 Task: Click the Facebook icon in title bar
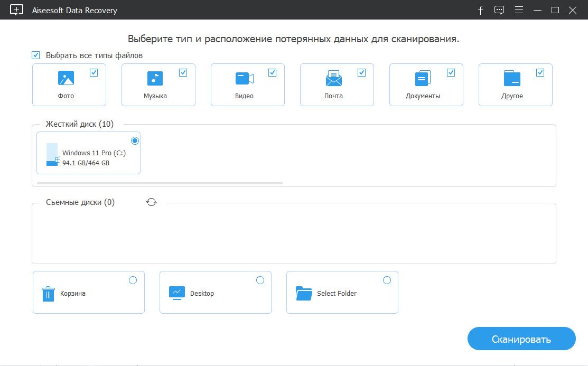(480, 10)
